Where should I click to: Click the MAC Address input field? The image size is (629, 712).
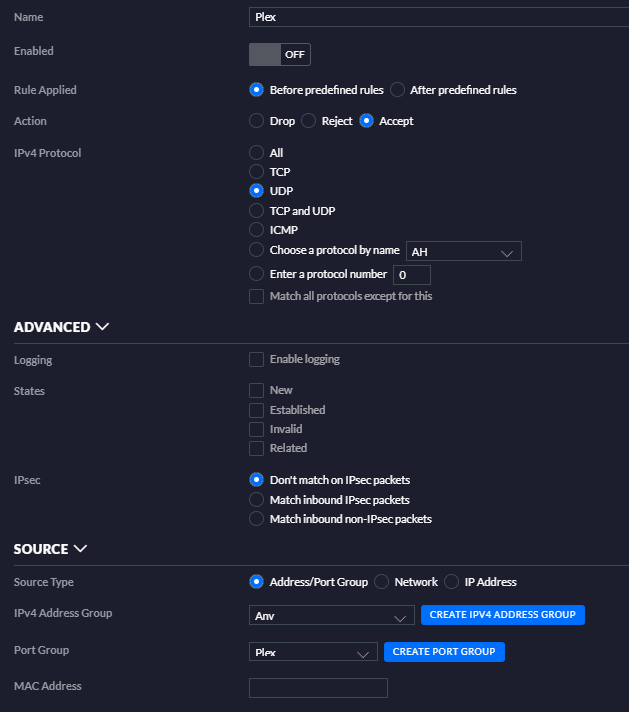(x=317, y=687)
